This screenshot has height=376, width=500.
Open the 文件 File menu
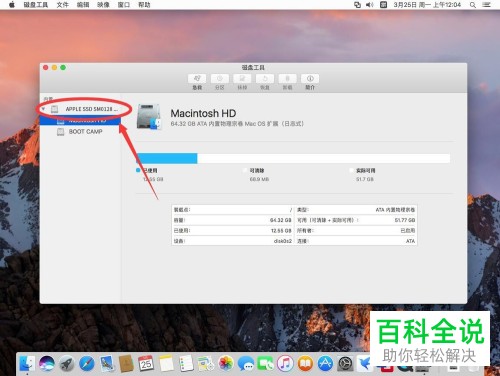[62, 5]
